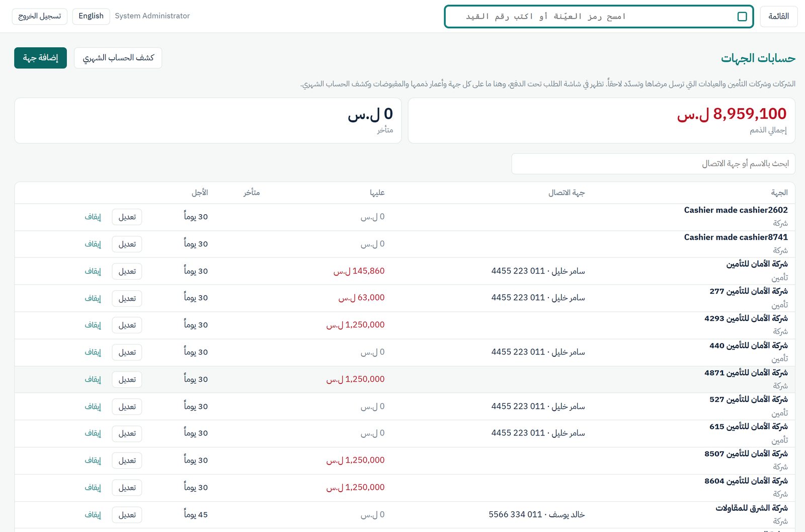Click the 8,959,100 total receivables amount
The width and height of the screenshot is (805, 532).
732,114
